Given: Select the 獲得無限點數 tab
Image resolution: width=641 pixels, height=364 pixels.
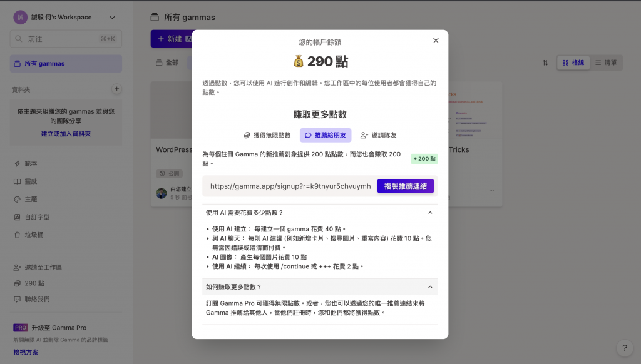Looking at the screenshot, I should pyautogui.click(x=267, y=135).
